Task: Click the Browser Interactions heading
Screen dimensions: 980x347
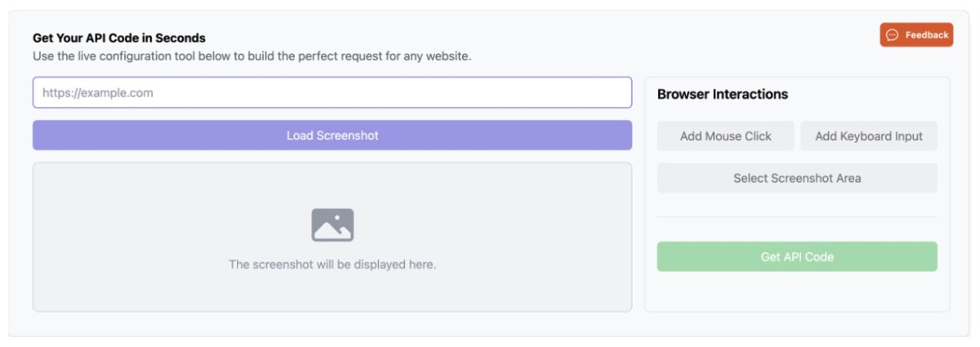Action: [x=723, y=94]
